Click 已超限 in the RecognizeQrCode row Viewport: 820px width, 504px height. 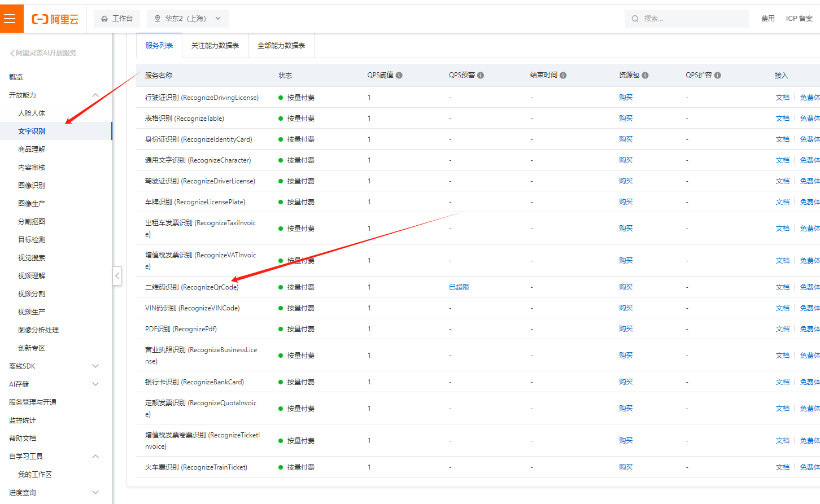click(x=459, y=287)
